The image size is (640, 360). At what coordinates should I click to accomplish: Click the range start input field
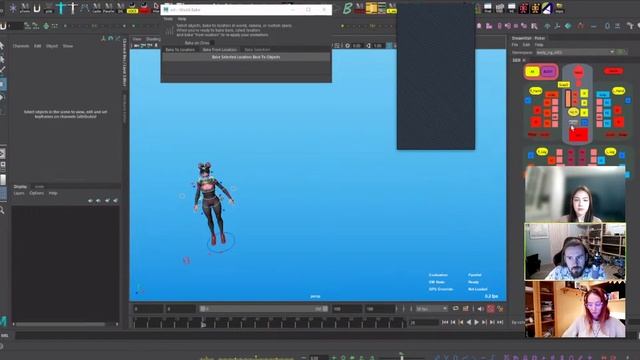click(148, 309)
